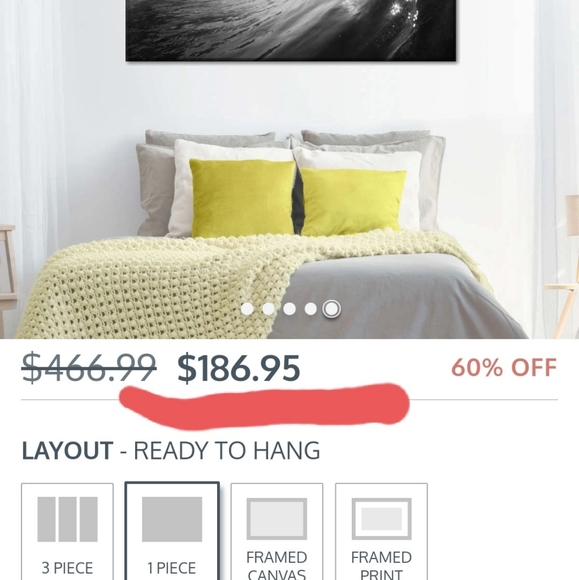Click the active fifth carousel dot

pyautogui.click(x=331, y=309)
